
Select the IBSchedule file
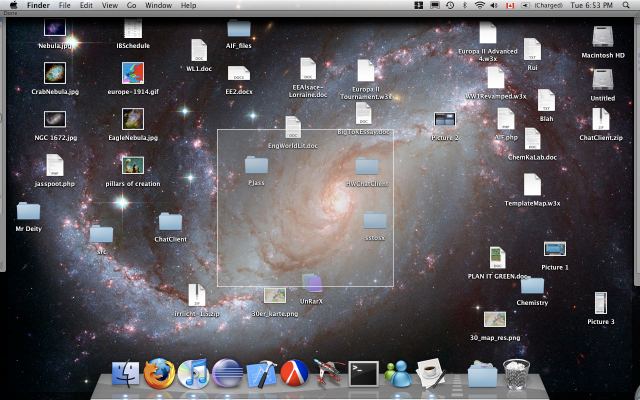point(133,28)
